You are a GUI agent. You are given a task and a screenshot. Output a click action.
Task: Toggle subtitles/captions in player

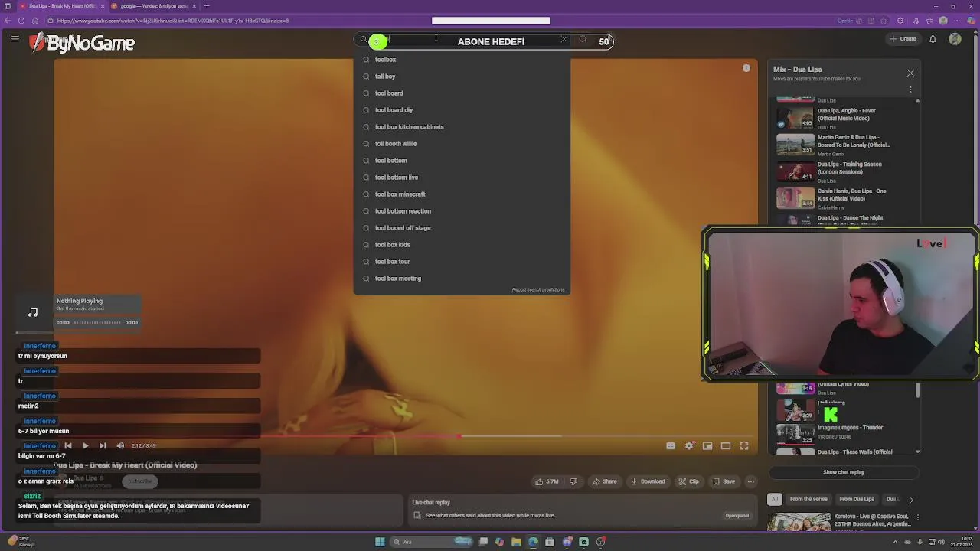[x=671, y=445]
